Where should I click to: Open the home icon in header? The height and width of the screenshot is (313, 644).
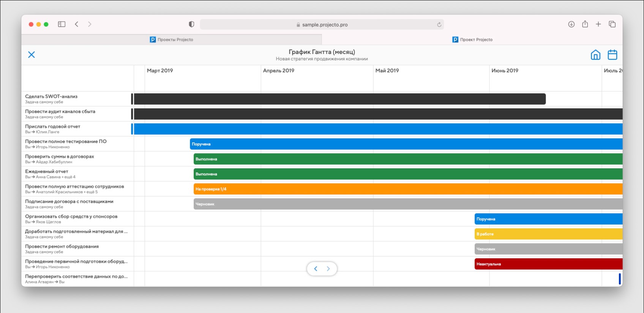click(x=595, y=55)
